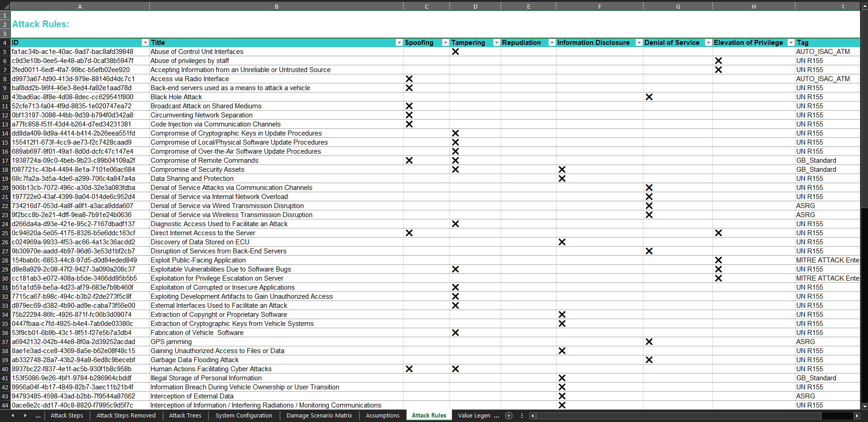Image resolution: width=868 pixels, height=422 pixels.
Task: Switch to the Assumptions sheet tab
Action: 382,416
